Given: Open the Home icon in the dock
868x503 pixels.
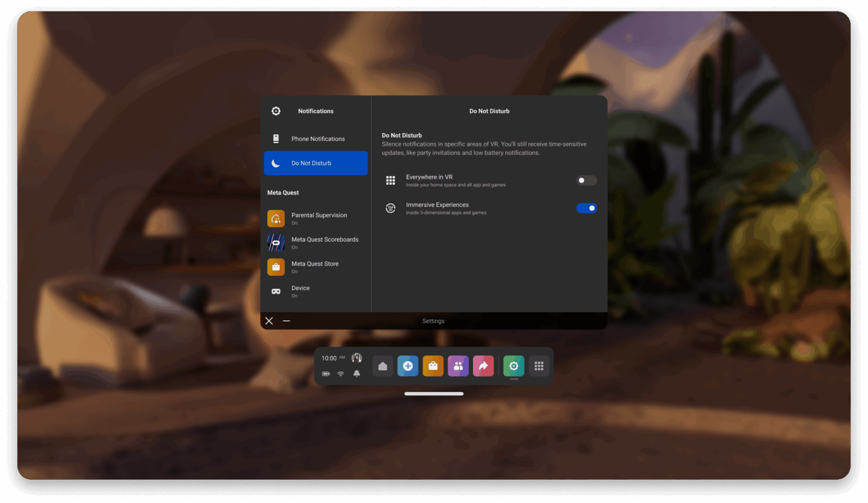Looking at the screenshot, I should click(x=382, y=366).
